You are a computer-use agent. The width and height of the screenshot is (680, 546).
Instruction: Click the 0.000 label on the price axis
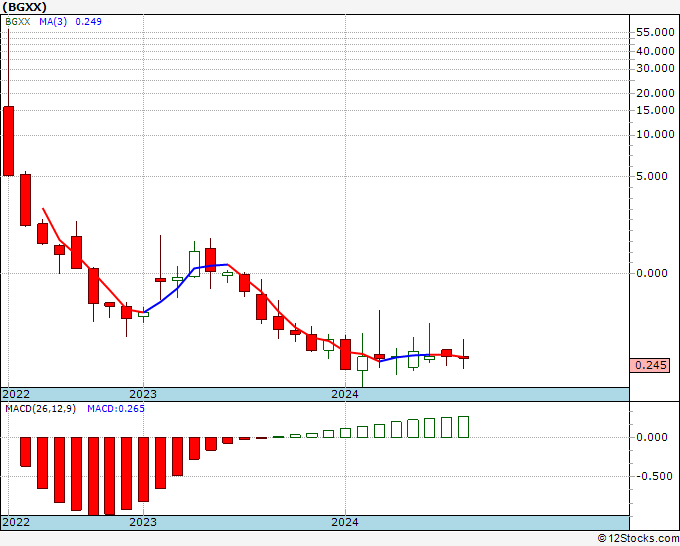(x=652, y=273)
